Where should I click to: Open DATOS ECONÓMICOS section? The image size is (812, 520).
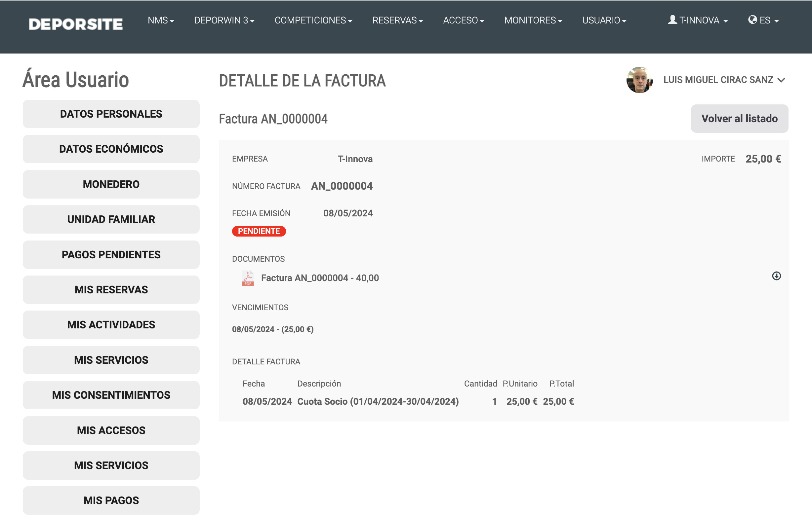coord(111,149)
